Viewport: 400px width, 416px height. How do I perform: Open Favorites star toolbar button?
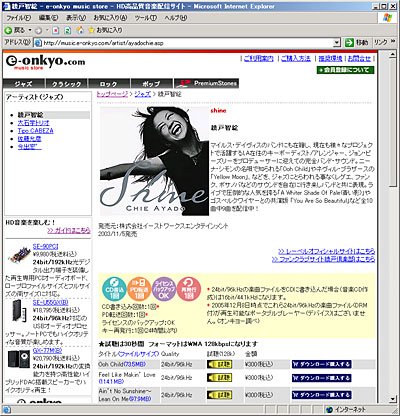pyautogui.click(x=105, y=30)
